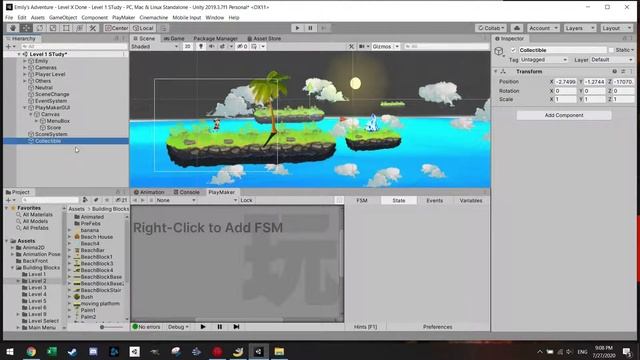Image resolution: width=640 pixels, height=360 pixels.
Task: Open PlayMaker Variables tab
Action: click(471, 200)
